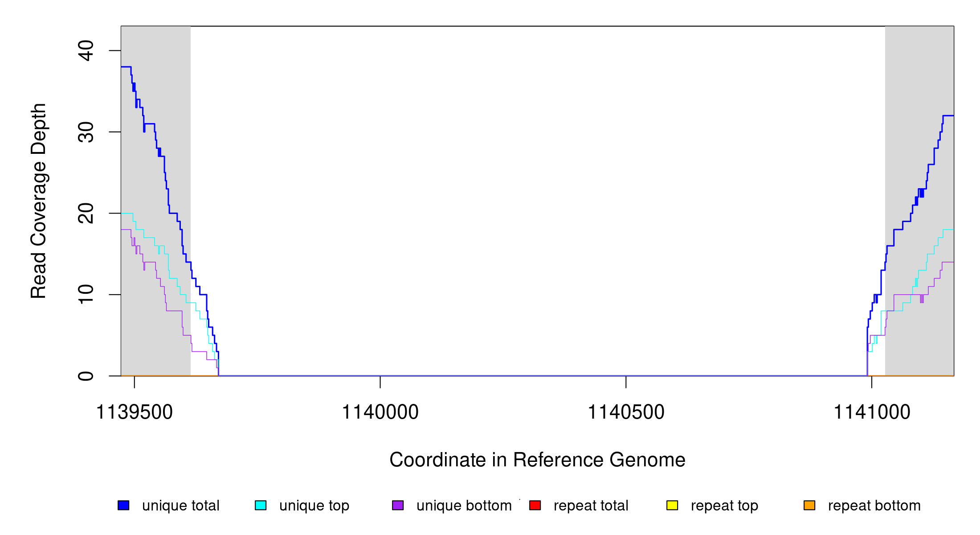Click the yellow repeat top legend swatch
This screenshot has width=980, height=535.
point(672,505)
